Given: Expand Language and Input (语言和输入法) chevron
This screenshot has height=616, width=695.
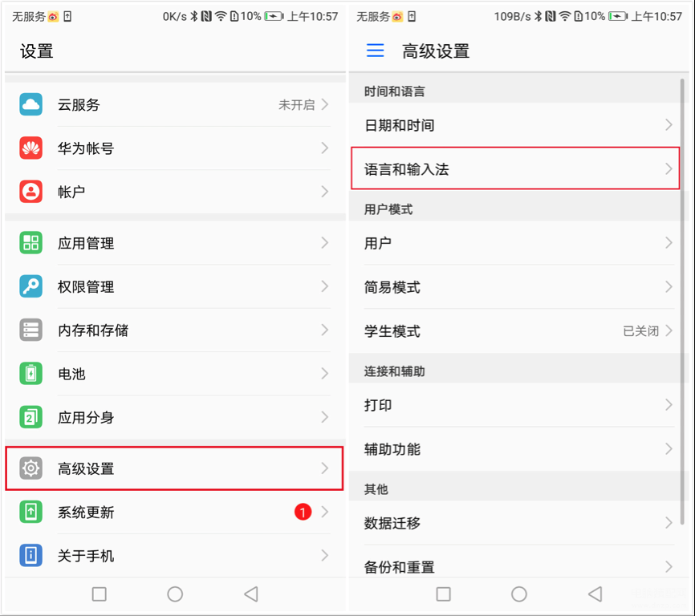Looking at the screenshot, I should (669, 168).
